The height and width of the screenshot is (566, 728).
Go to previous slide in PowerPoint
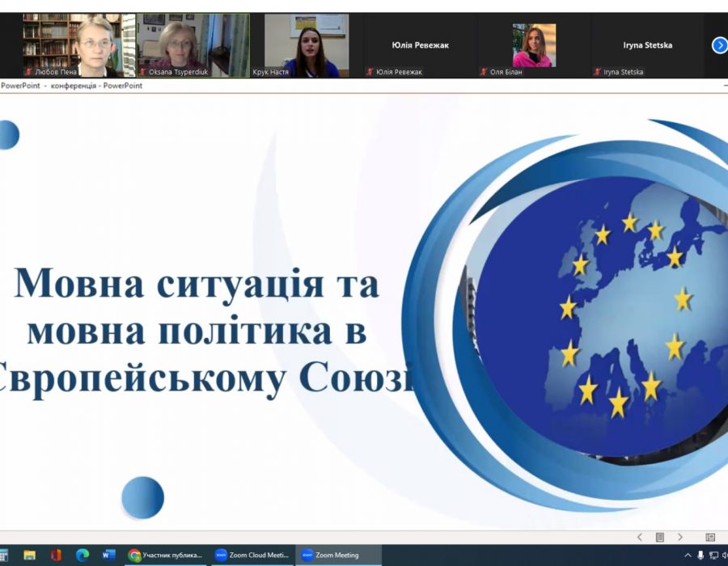click(640, 537)
